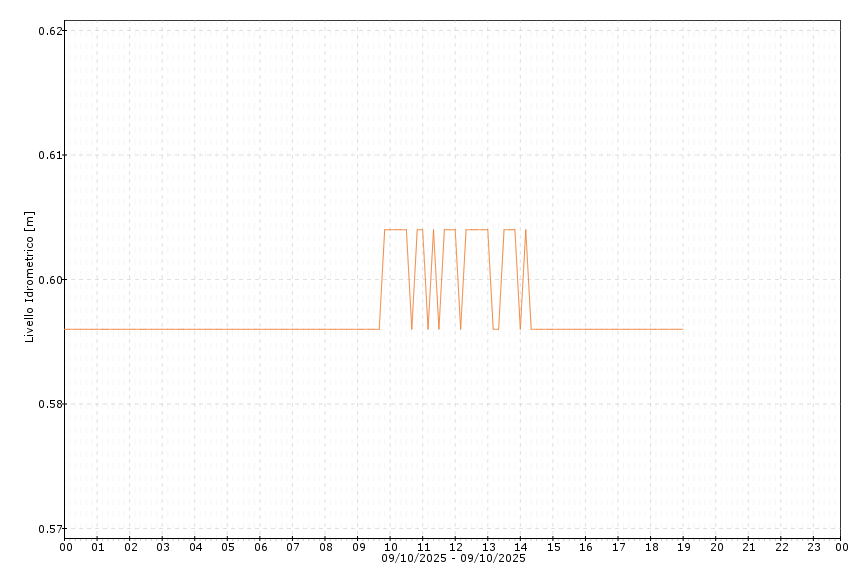Click the widest orange plateau after hour 12
860x573 pixels.
click(477, 230)
